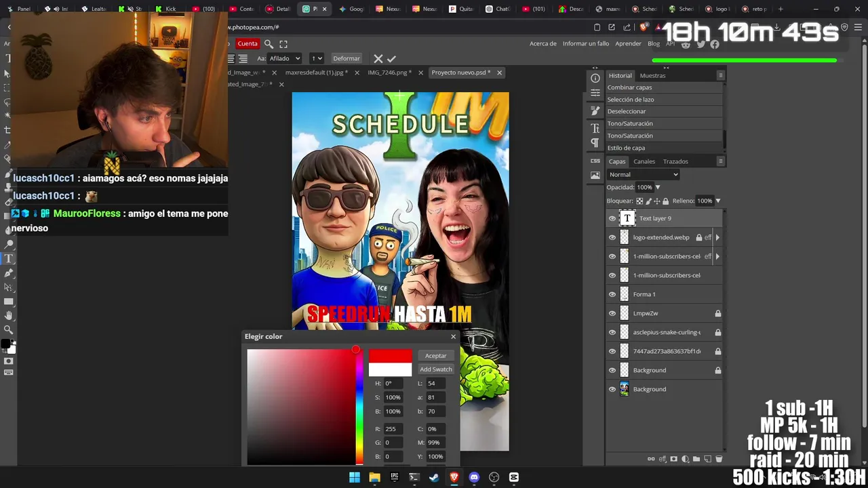This screenshot has height=488, width=868.
Task: Select the Zoom tool in the left toolbar
Action: [8, 329]
